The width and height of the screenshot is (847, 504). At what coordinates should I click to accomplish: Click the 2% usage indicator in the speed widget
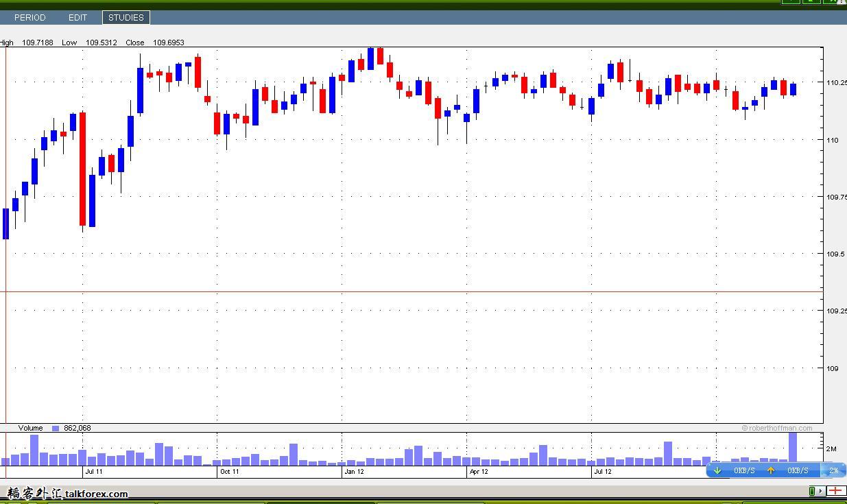[x=834, y=470]
